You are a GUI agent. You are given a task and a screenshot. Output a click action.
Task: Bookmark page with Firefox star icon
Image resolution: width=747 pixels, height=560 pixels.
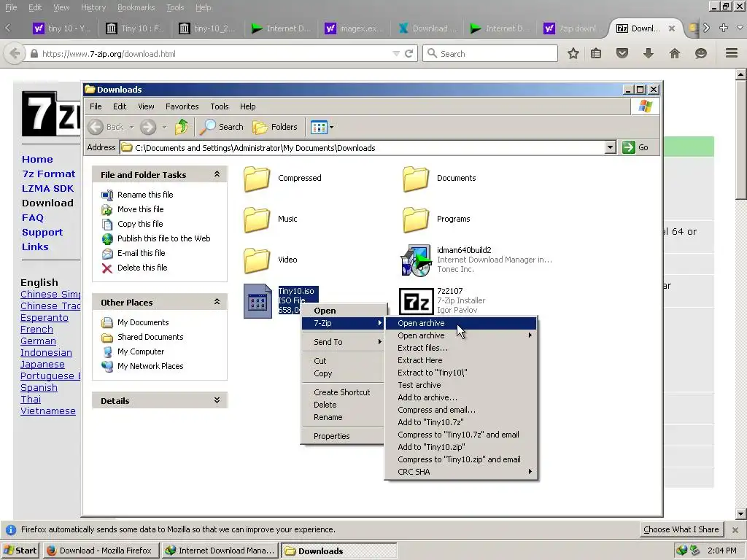coord(573,53)
